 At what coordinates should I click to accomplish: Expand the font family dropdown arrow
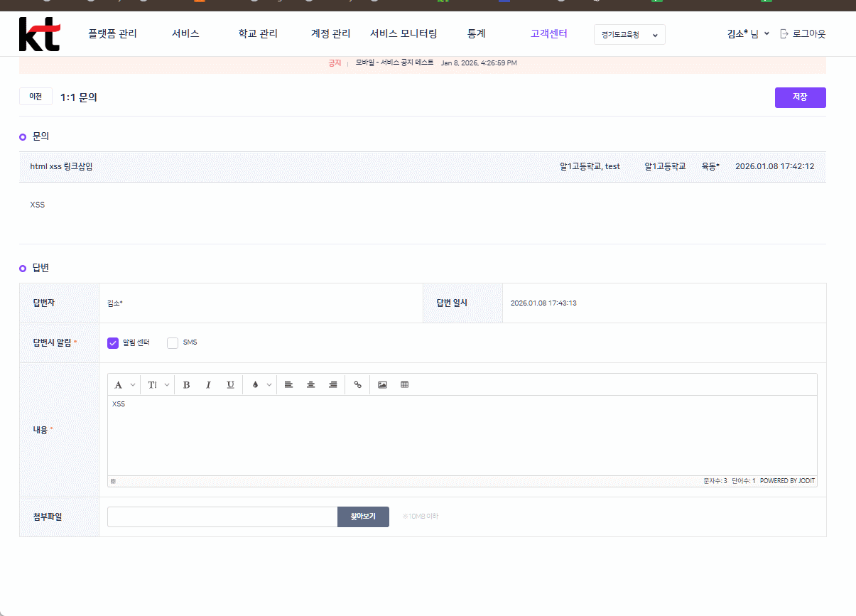133,385
